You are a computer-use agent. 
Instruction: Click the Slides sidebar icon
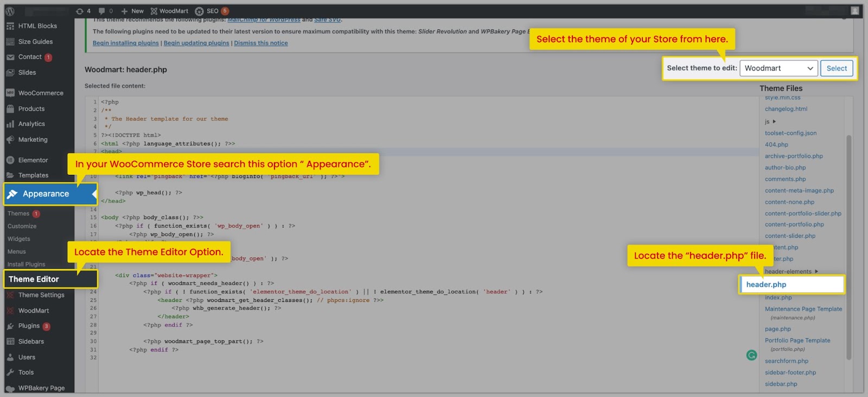(10, 73)
